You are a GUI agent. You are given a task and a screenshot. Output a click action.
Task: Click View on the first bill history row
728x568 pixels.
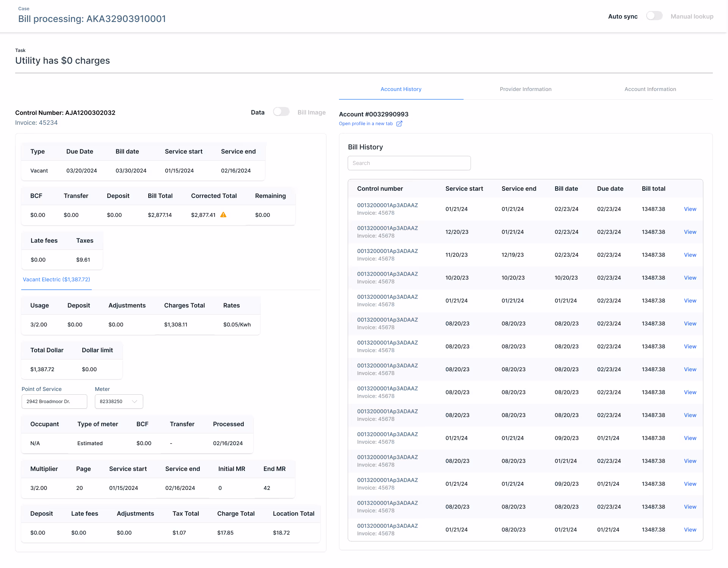[690, 209]
